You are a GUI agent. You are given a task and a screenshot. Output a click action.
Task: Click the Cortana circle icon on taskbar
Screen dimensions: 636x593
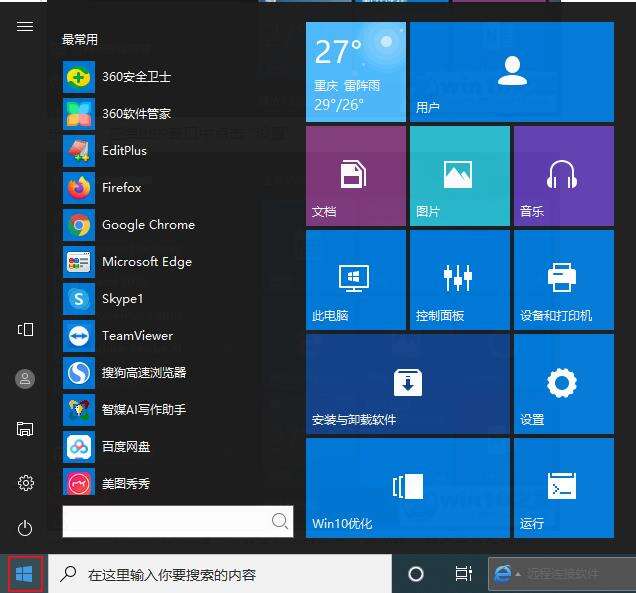[416, 574]
